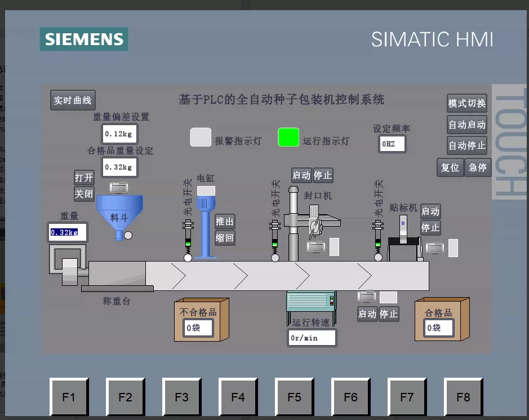Image resolution: width=529 pixels, height=420 pixels.
Task: Select the 合格品 count field 0袋
Action: [x=439, y=328]
